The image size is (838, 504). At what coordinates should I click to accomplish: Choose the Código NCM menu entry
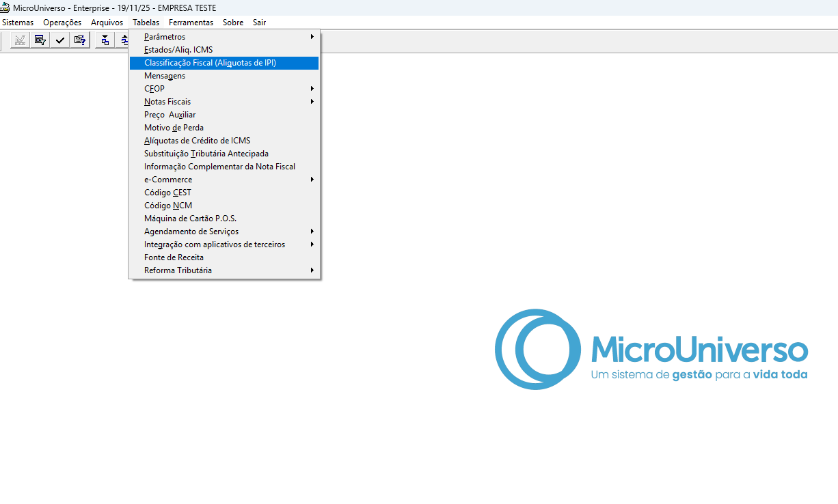(168, 206)
